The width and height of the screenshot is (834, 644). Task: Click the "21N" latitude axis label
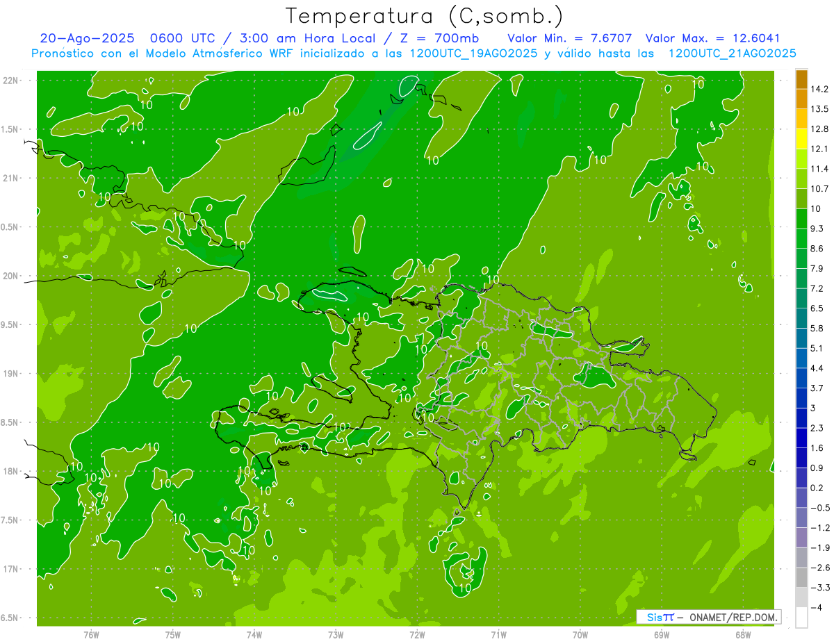coord(10,178)
